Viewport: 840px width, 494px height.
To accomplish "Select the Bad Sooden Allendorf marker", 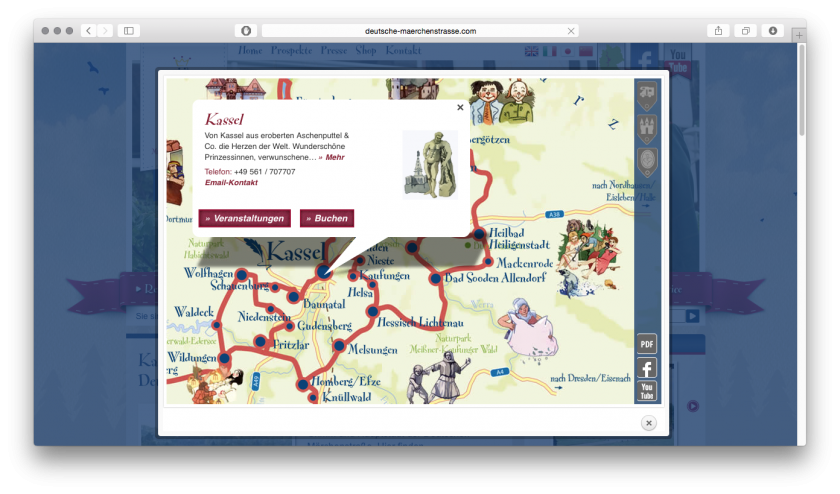I will coord(436,279).
